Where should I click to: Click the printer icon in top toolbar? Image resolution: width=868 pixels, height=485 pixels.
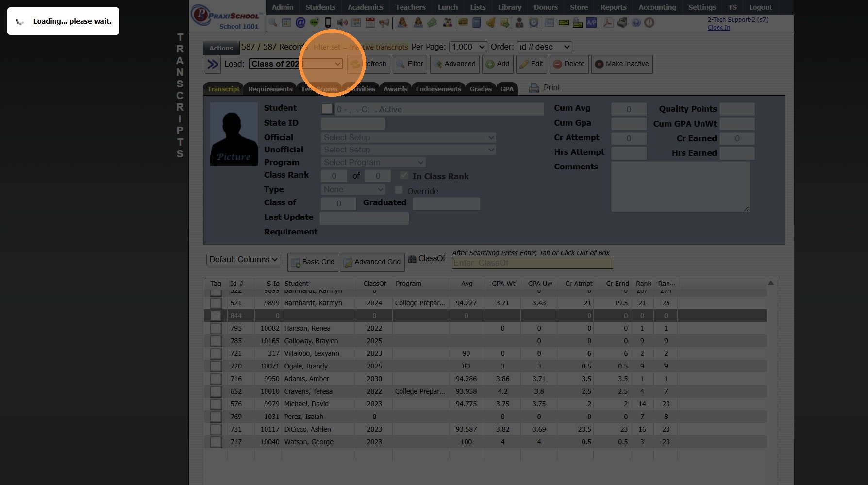578,23
